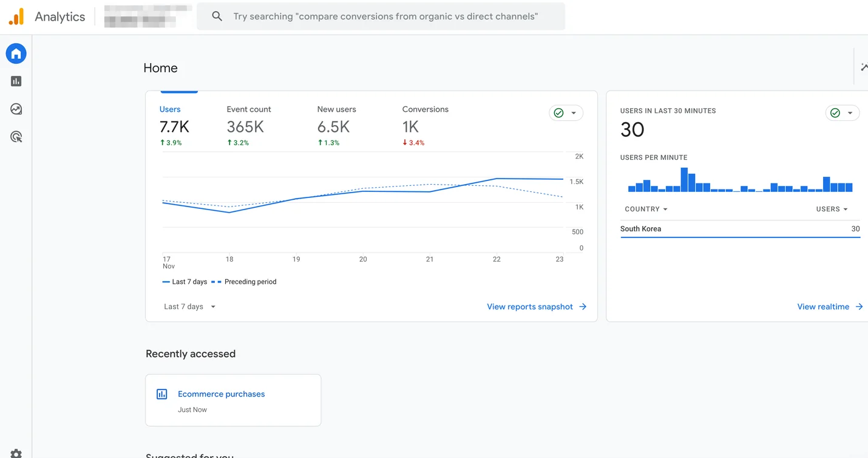
Task: Open the Advertising icon in sidebar
Action: [x=16, y=137]
